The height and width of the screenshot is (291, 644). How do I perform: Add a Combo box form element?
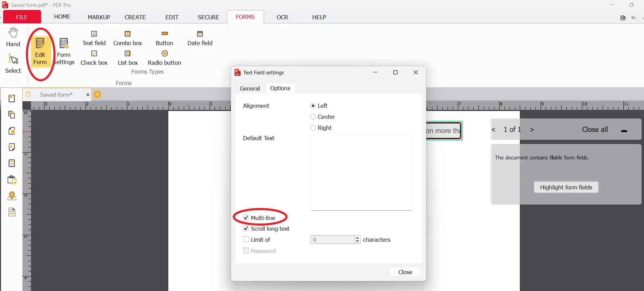click(x=128, y=38)
